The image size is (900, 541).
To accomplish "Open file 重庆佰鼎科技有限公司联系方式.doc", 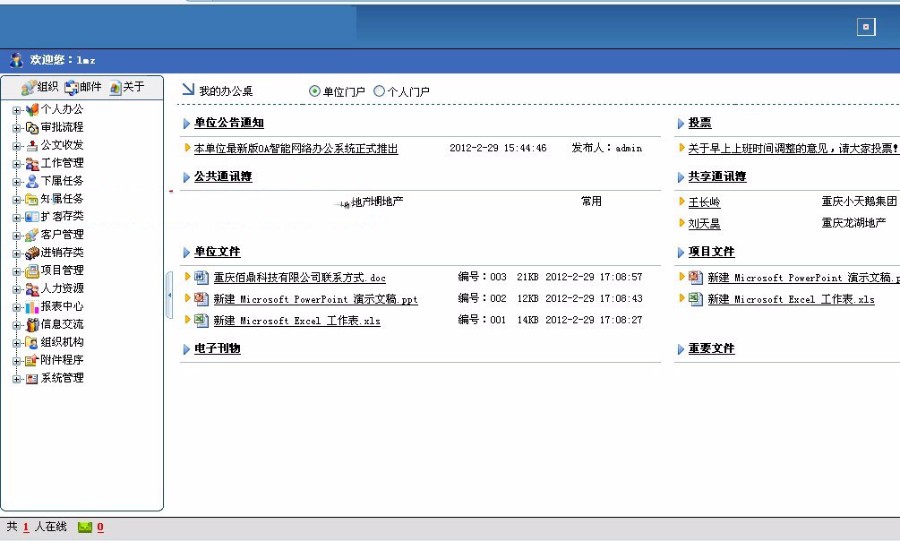I will (x=300, y=278).
